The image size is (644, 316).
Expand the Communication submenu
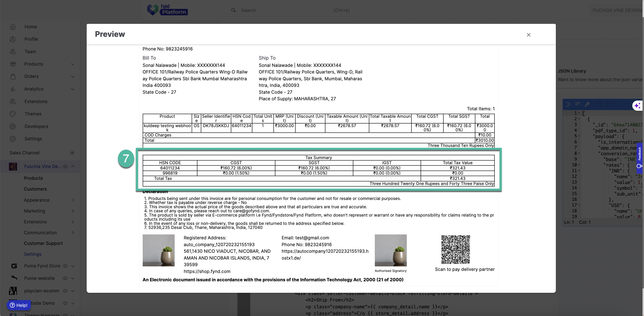point(73,233)
